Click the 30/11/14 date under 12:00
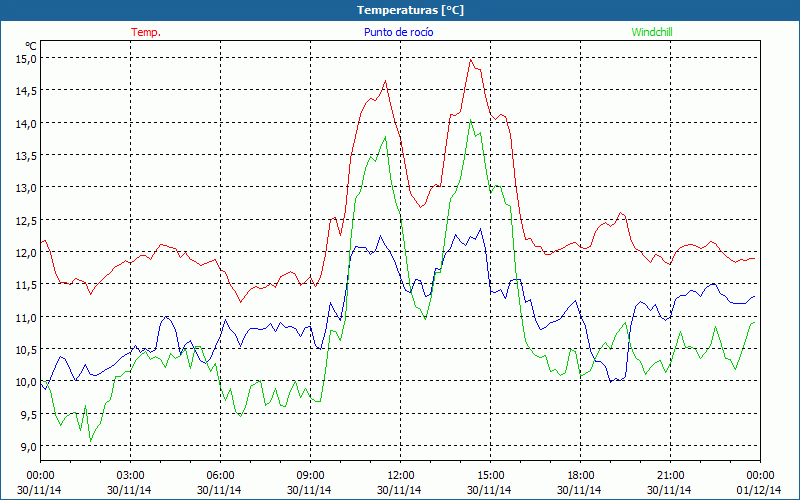The image size is (800, 500). [399, 490]
